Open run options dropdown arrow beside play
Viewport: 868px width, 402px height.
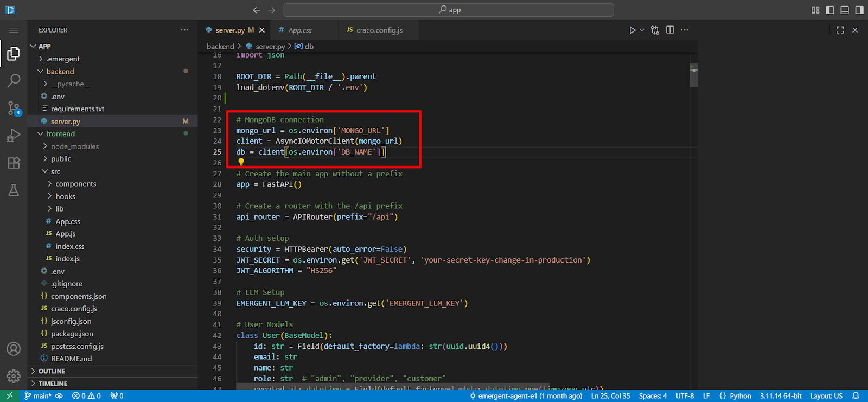click(642, 30)
